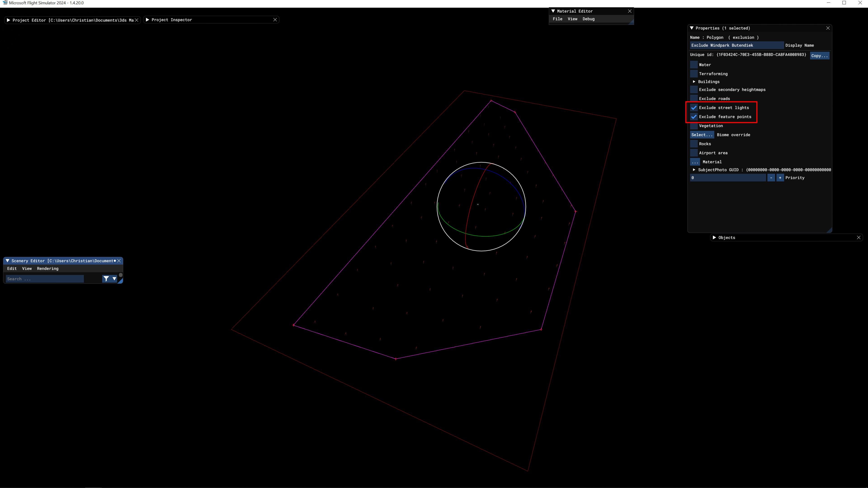Expand the Objects panel
The width and height of the screenshot is (868, 488).
[x=714, y=237]
